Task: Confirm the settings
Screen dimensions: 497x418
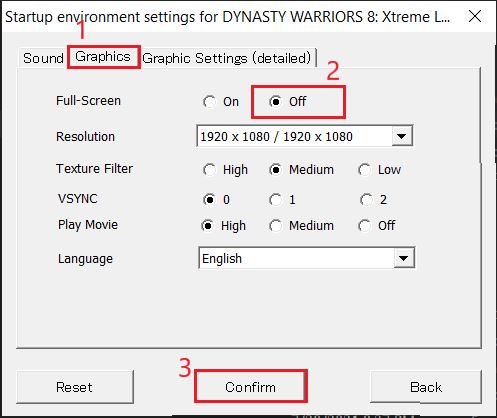Action: tap(250, 387)
